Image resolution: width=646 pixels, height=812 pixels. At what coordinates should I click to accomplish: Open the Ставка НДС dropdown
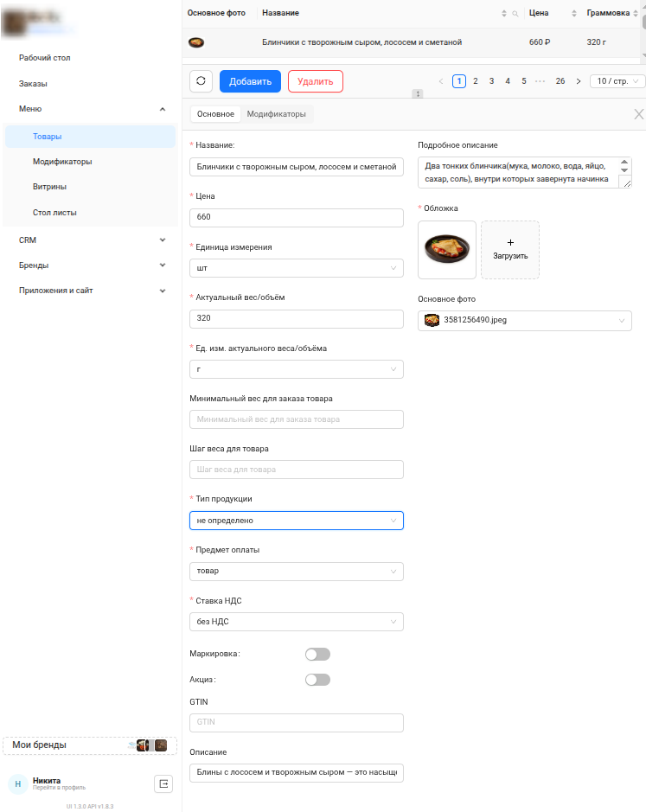point(296,621)
